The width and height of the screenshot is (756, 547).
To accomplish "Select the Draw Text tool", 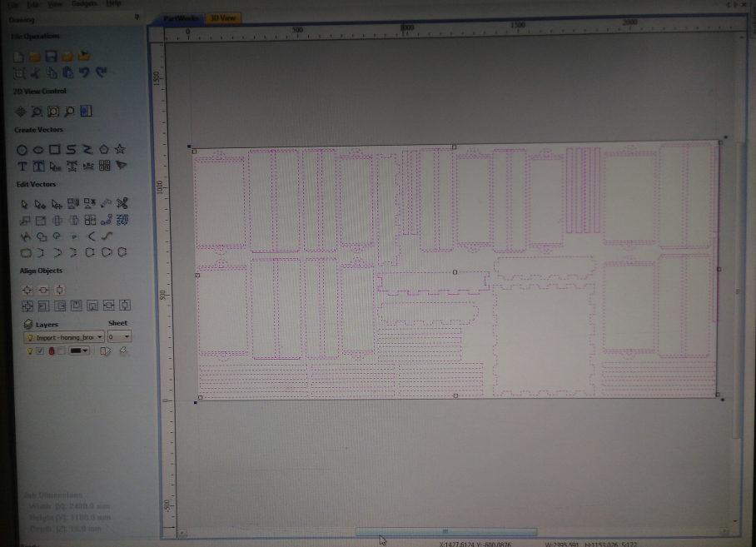I will coord(22,167).
